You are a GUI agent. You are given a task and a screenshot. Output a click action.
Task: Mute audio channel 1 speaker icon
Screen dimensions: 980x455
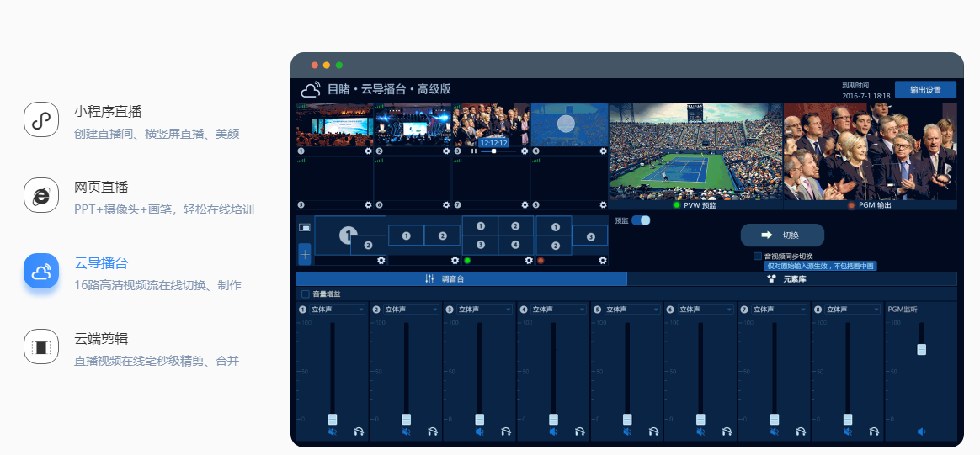click(333, 431)
